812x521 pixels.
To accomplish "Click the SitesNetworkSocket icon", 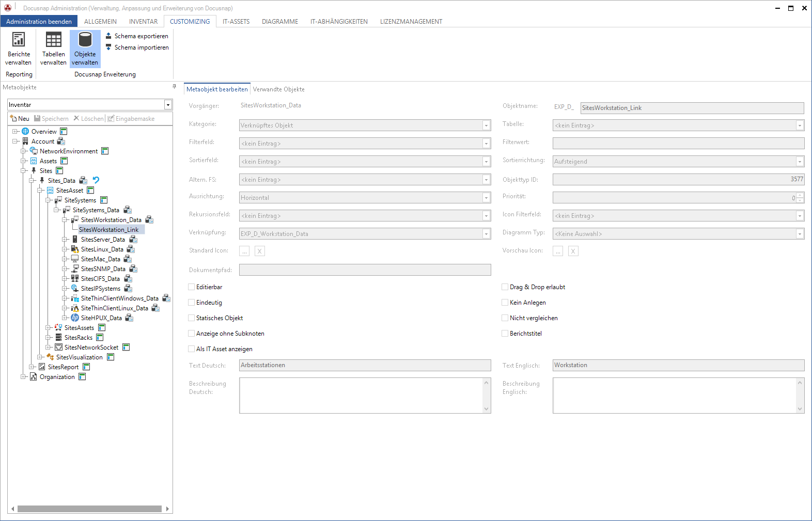I will click(58, 348).
